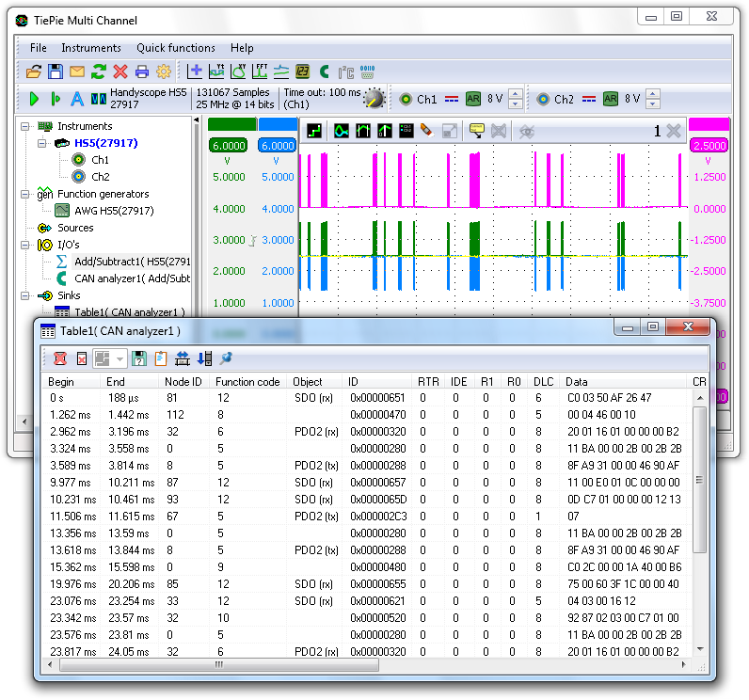Click the eraser icon in graph toolbar
Viewport: 749px width, 700px height.
426,131
